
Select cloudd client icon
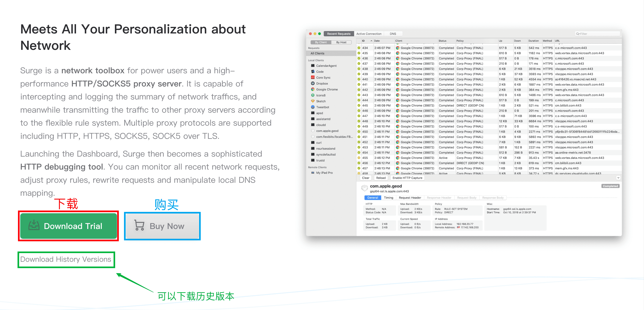pos(312,125)
